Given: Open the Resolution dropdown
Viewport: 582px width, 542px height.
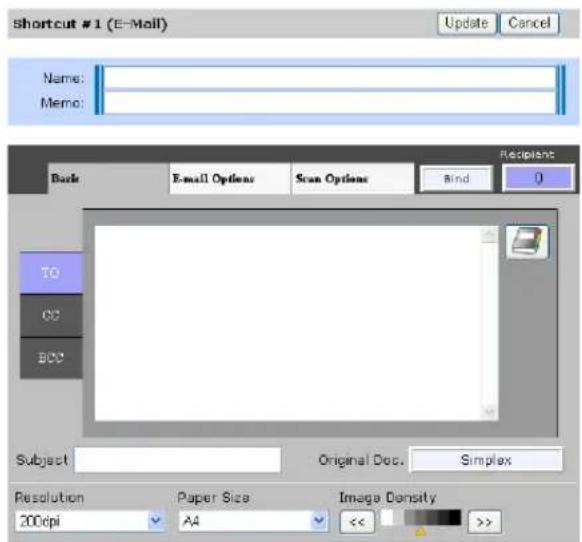Looking at the screenshot, I should click(89, 521).
